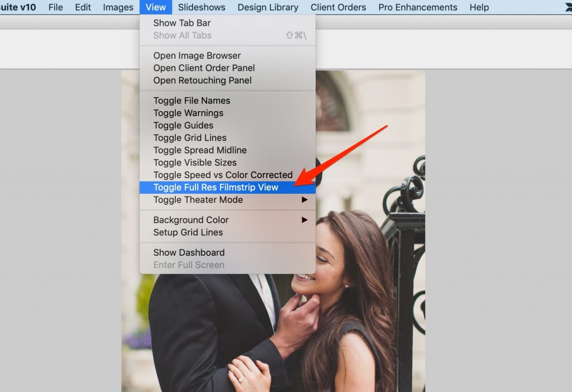Open the Client Orders menu
The width and height of the screenshot is (572, 392).
(x=338, y=7)
